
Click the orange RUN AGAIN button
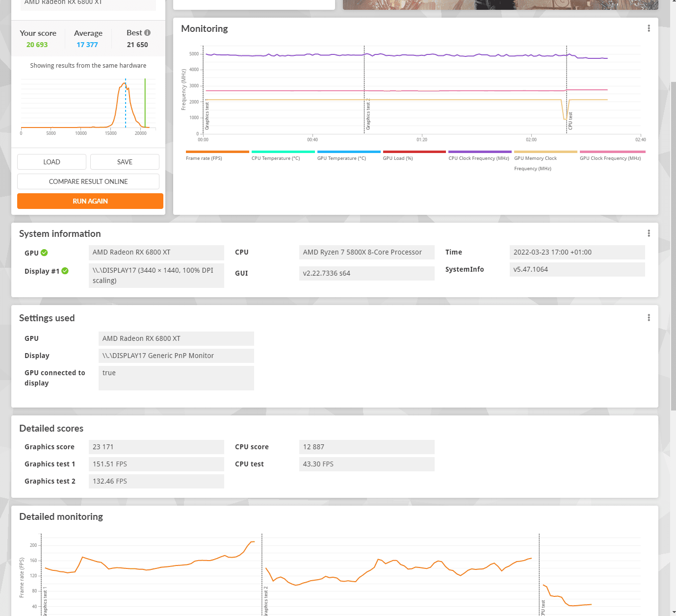pos(90,201)
